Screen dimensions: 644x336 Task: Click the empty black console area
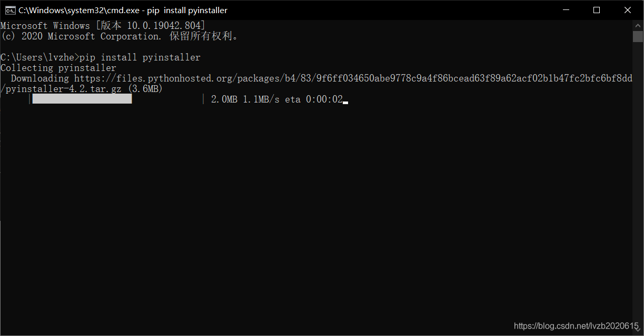click(x=263, y=210)
